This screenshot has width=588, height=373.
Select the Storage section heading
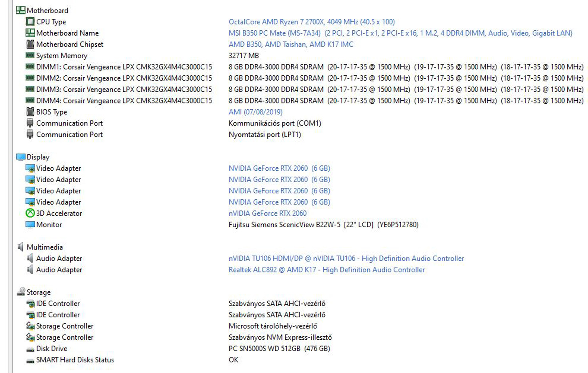(39, 292)
